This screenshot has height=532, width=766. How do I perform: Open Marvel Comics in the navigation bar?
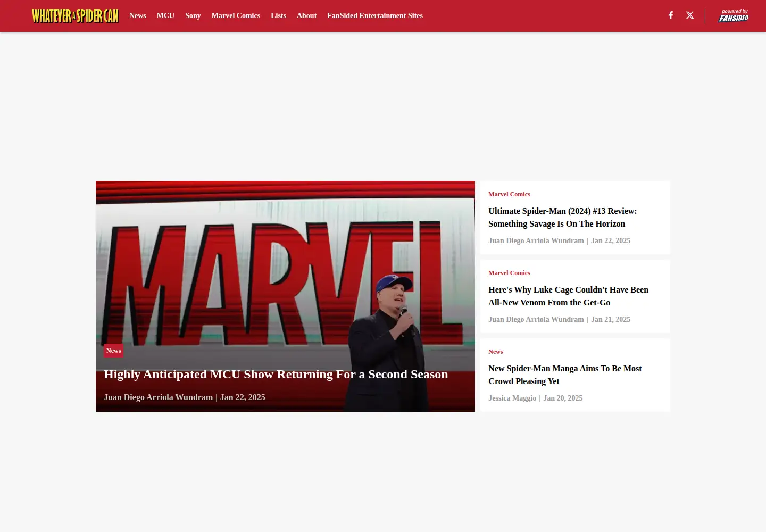pyautogui.click(x=236, y=16)
